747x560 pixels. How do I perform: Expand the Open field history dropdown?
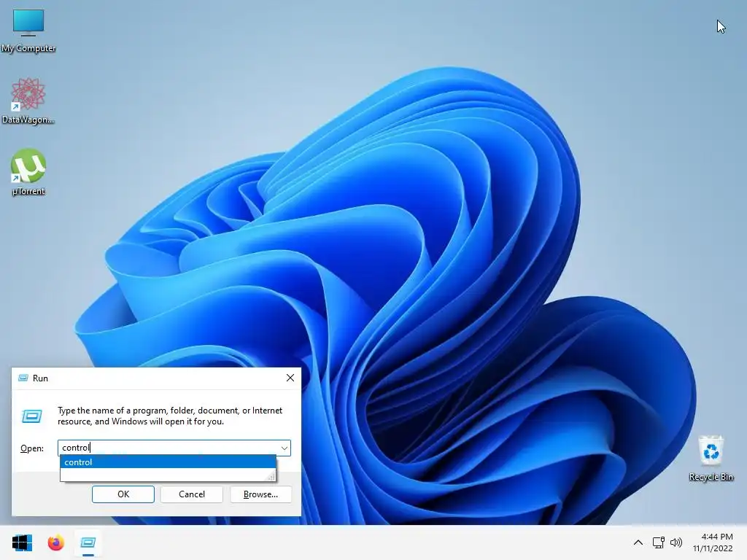click(x=284, y=448)
